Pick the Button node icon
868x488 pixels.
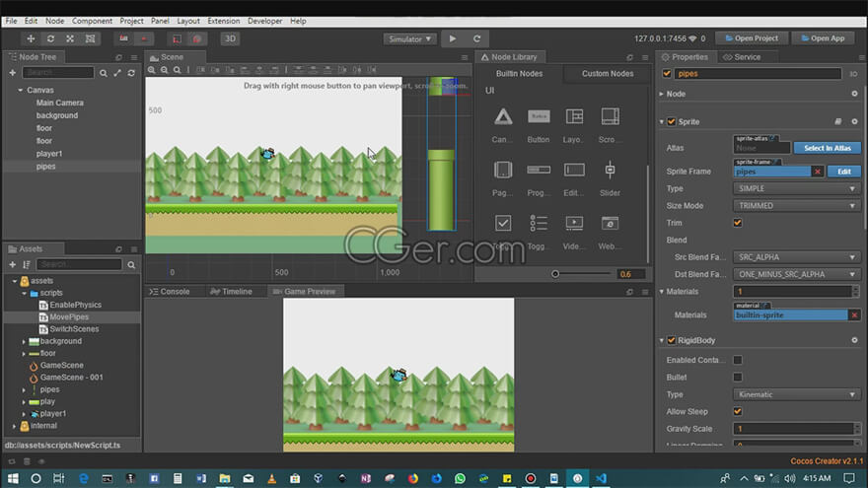[539, 116]
